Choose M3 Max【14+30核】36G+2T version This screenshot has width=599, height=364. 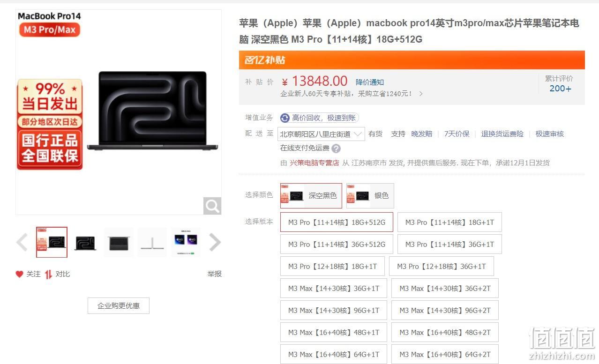tap(445, 288)
